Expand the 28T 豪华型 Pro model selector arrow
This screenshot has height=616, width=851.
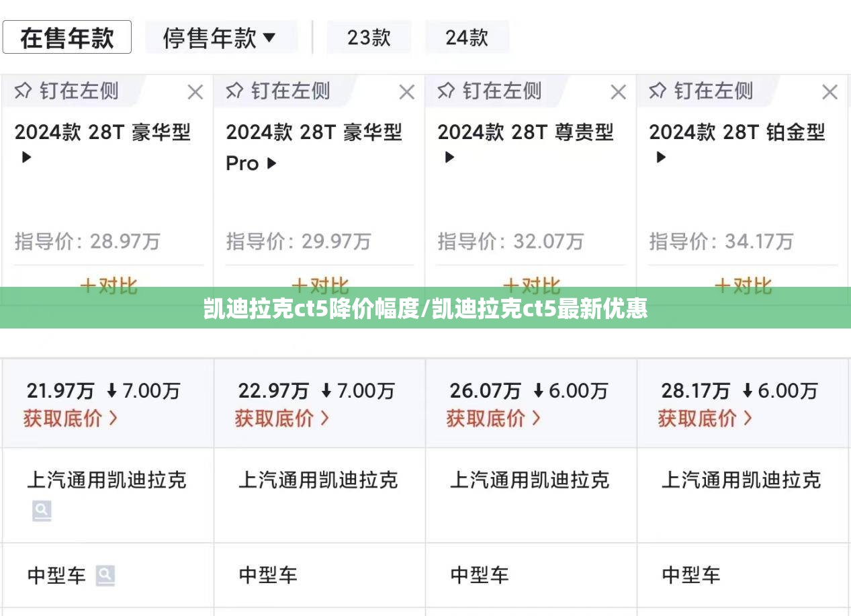(x=271, y=163)
